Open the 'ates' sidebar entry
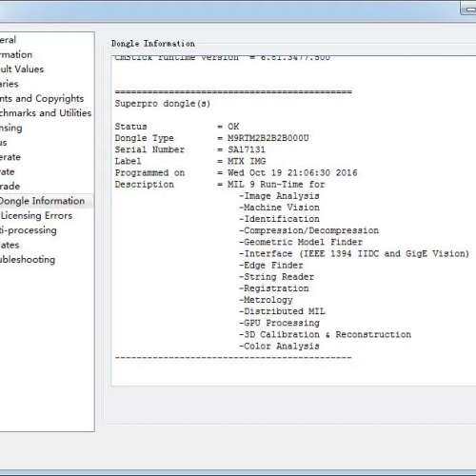This screenshot has width=476, height=476. click(10, 245)
